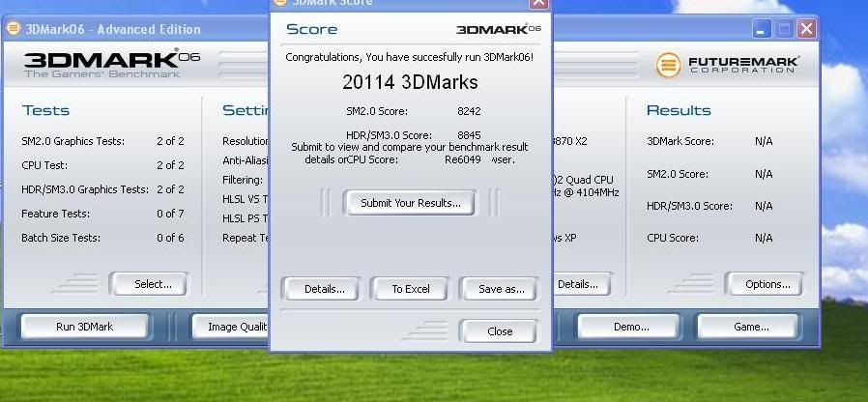Close the Score dialog with Close button
Screen dimensions: 868x402
tap(499, 331)
